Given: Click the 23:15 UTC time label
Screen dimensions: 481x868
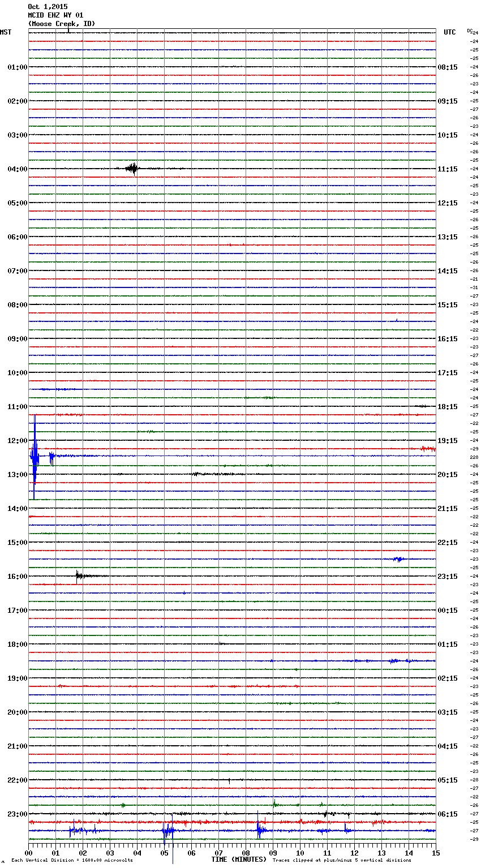Looking at the screenshot, I should [x=448, y=577].
